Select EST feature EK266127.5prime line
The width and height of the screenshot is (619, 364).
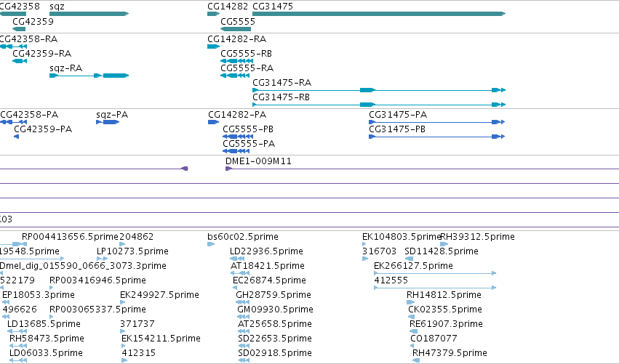pos(435,273)
